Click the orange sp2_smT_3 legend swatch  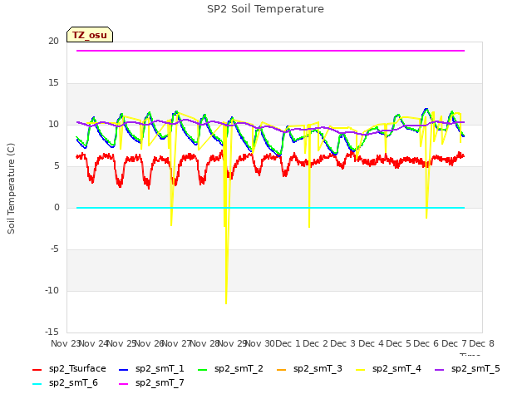point(282,369)
